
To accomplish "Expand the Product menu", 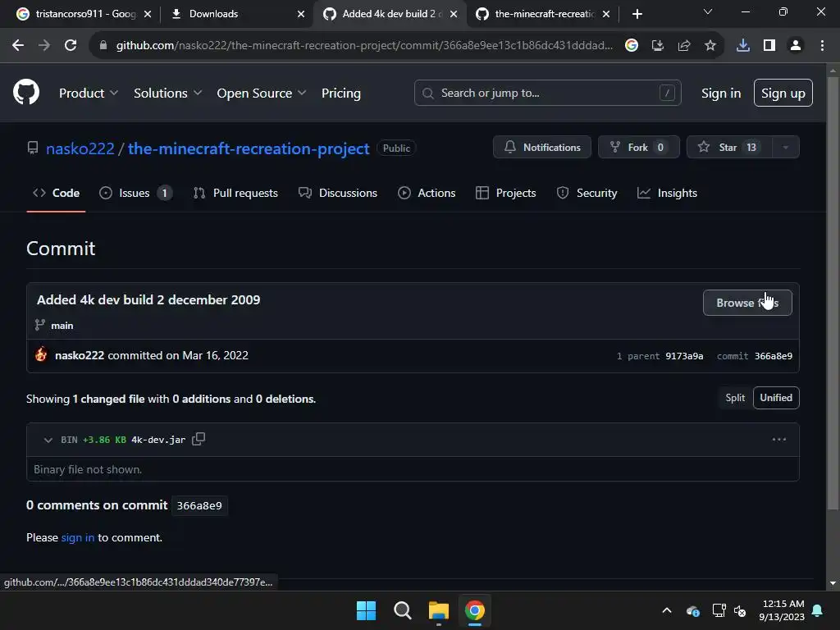I will [89, 93].
